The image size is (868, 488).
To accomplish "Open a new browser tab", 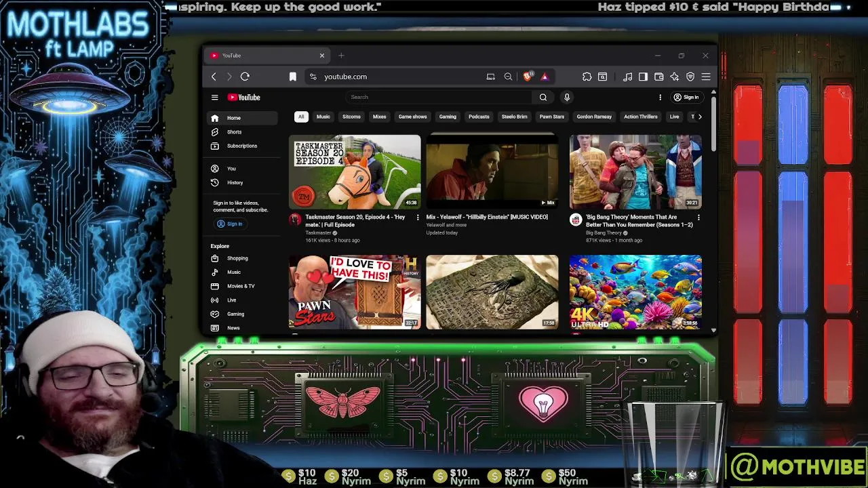I will pos(341,56).
